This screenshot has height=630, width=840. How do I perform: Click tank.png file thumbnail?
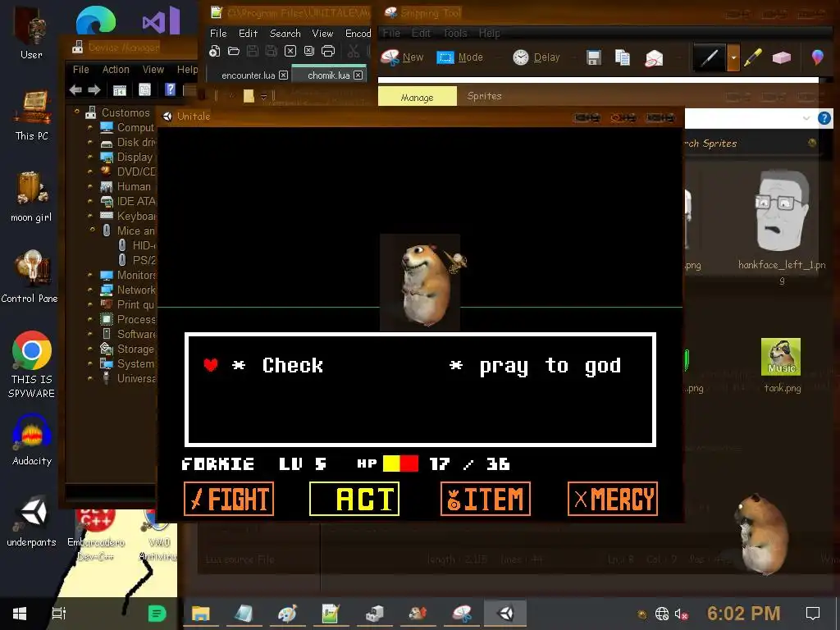point(781,356)
